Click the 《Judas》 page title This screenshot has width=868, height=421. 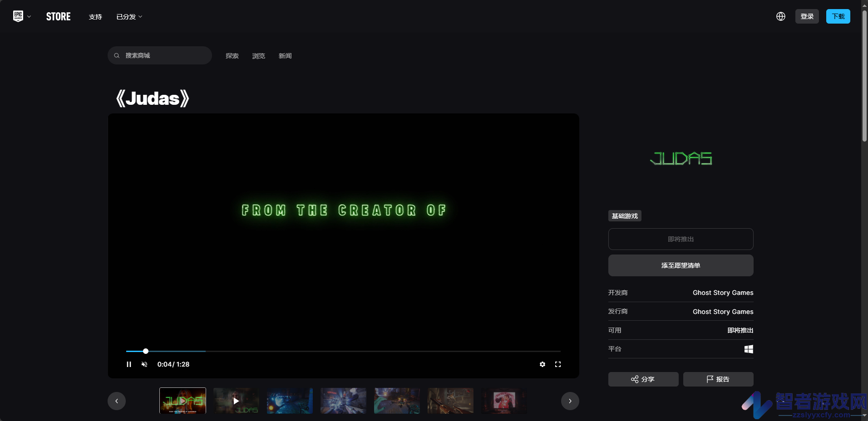pyautogui.click(x=153, y=98)
